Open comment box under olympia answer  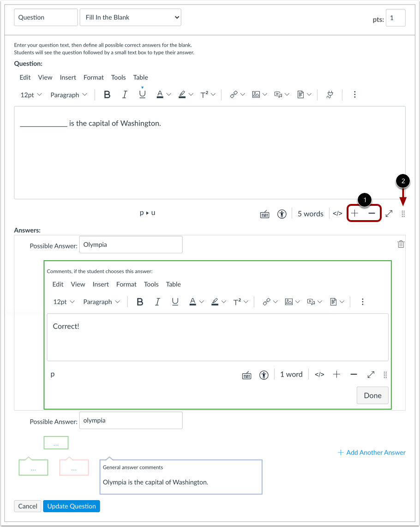pos(56,443)
